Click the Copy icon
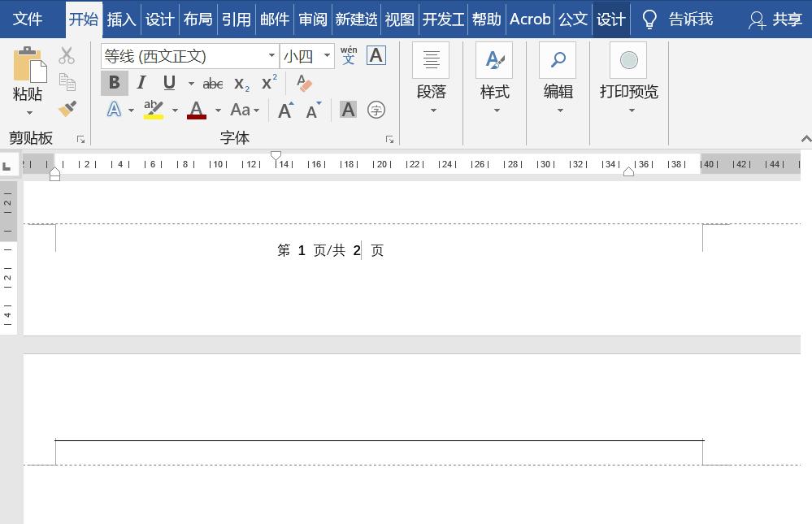Viewport: 812px width, 524px height. click(67, 81)
